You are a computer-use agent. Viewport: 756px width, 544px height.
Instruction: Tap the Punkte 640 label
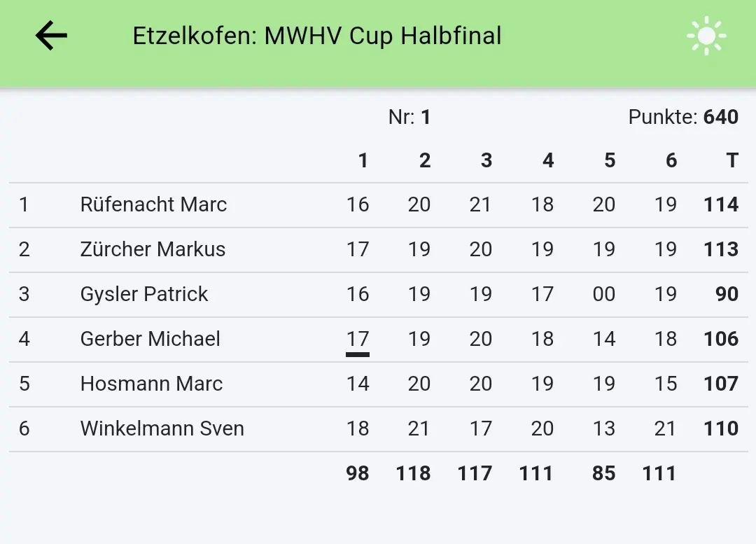click(682, 117)
